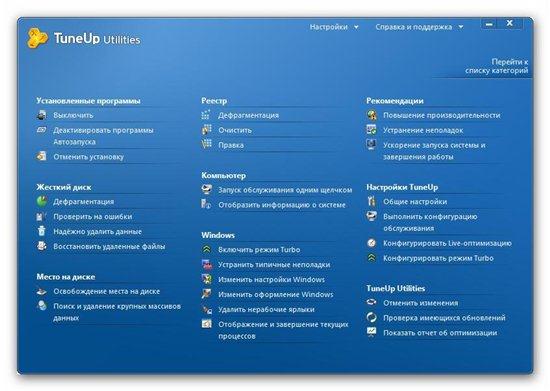This screenshot has height=391, width=550.
Task: Click the gauge icon beside Конфигурировать Live-оптимизацию
Action: pyautogui.click(x=371, y=243)
